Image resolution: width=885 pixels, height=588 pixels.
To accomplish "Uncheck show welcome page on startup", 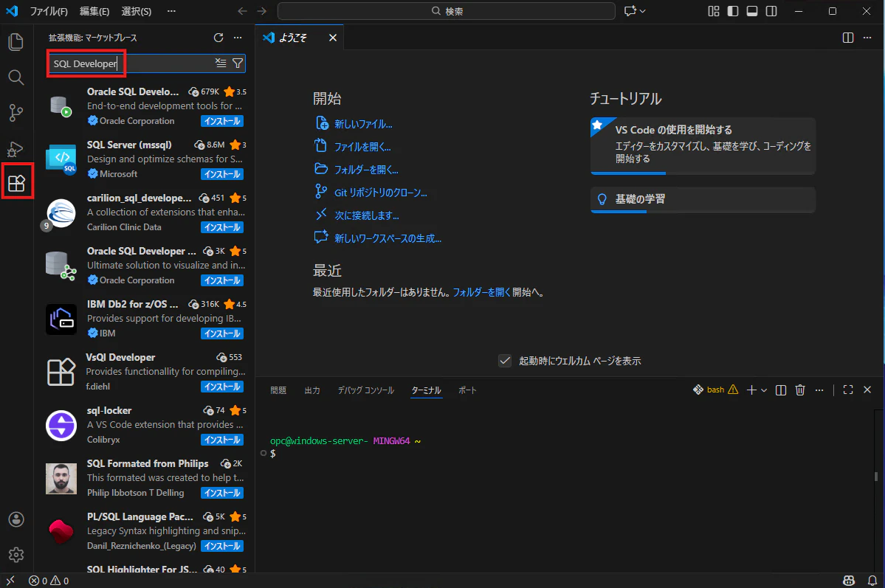I will 505,361.
